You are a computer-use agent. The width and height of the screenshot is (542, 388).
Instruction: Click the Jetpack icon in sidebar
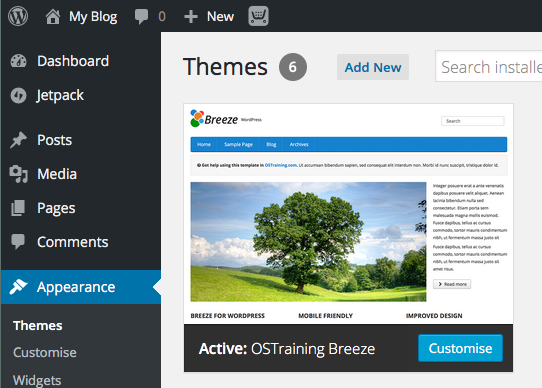click(18, 95)
